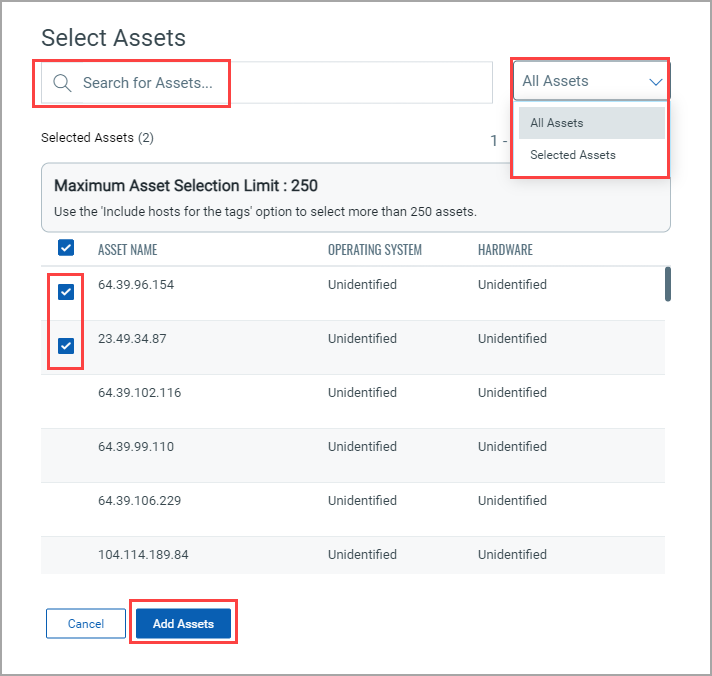Expand the All Assets dropdown chevron

[656, 82]
